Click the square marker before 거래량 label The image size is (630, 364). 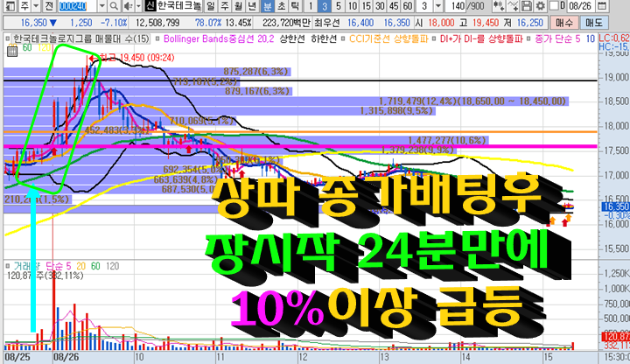point(8,266)
